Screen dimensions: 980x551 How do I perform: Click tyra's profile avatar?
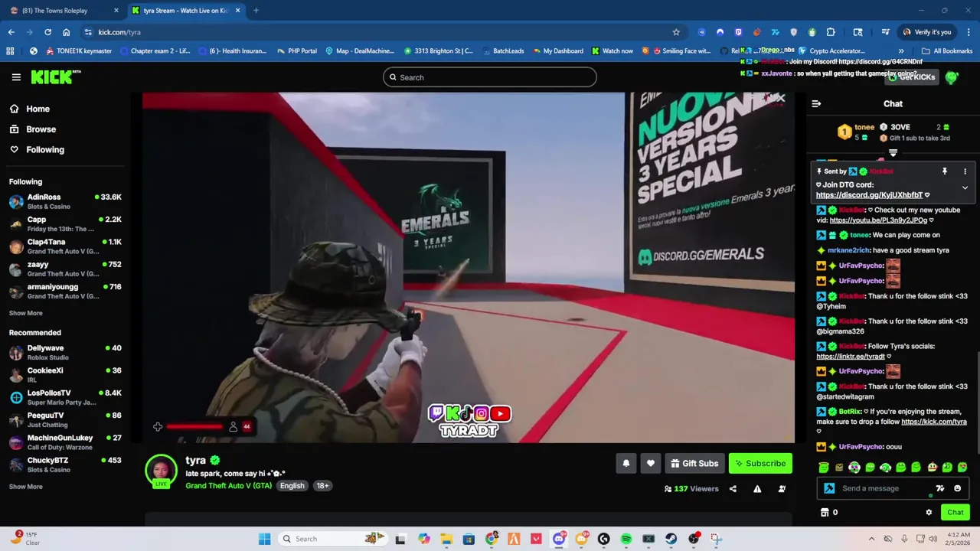[161, 470]
